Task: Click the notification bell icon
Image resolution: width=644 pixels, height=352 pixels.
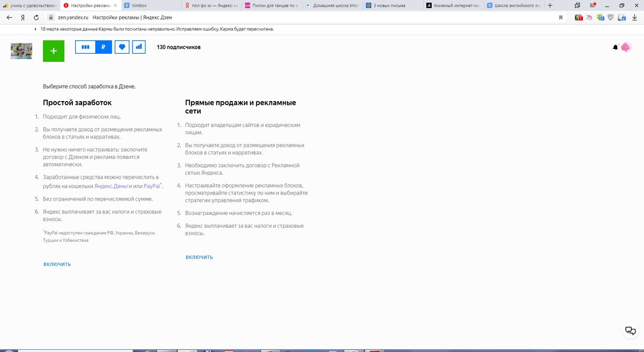Action: 615,47
